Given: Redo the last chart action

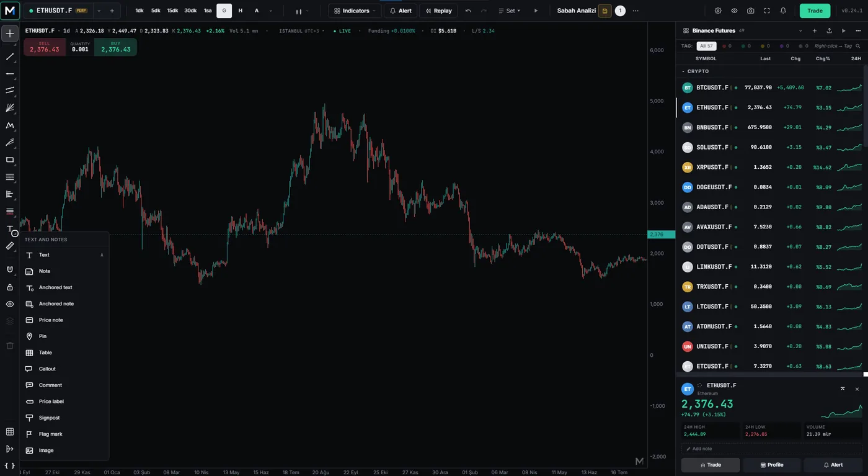Looking at the screenshot, I should click(484, 11).
